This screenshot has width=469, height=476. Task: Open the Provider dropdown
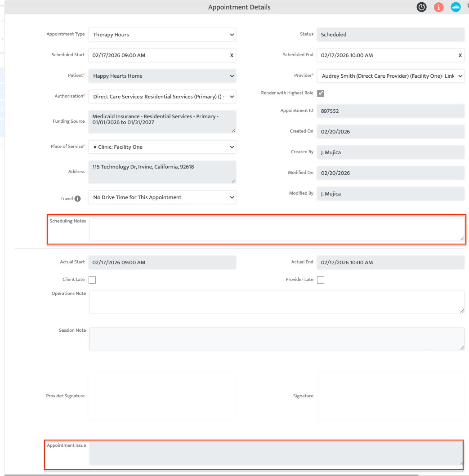390,76
